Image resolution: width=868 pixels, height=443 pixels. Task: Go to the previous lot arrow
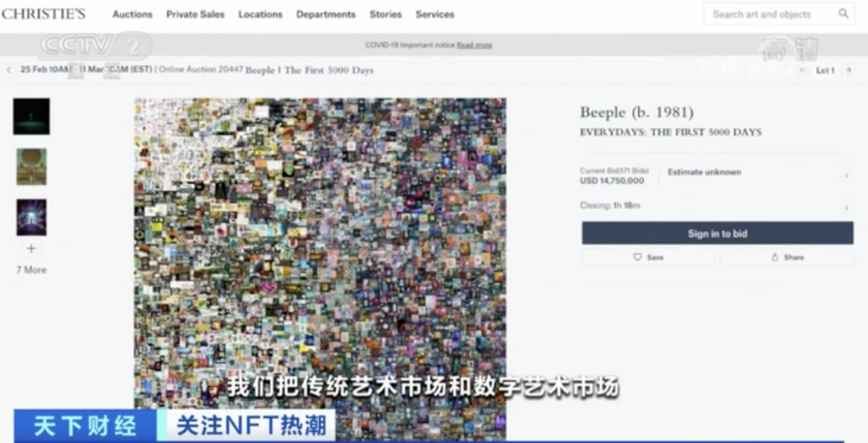[802, 71]
